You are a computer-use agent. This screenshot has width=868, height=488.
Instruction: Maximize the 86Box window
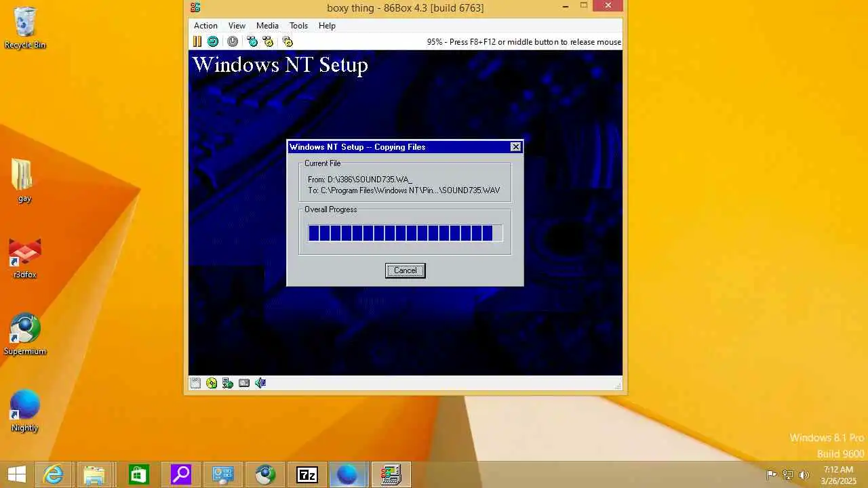(583, 6)
